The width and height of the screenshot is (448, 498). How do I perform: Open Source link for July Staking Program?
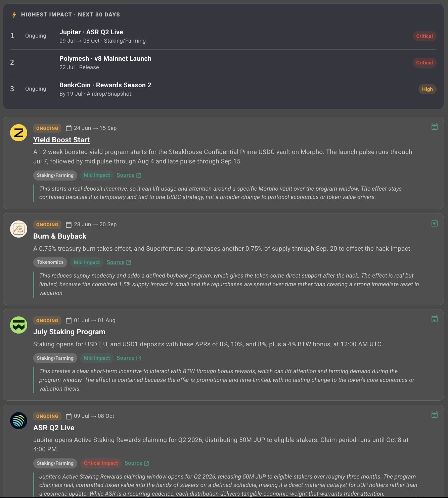[x=129, y=358]
